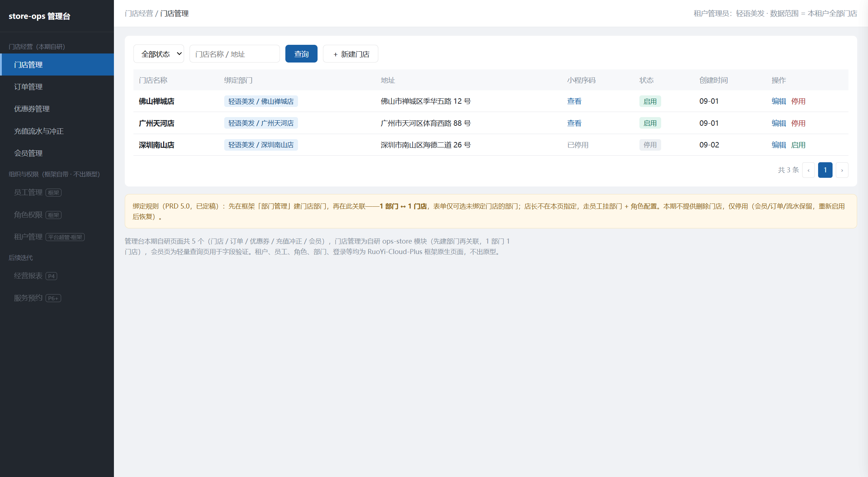This screenshot has width=868, height=477.
Task: Click the 轻语美发 / 广州天河店 department tag
Action: tap(261, 123)
